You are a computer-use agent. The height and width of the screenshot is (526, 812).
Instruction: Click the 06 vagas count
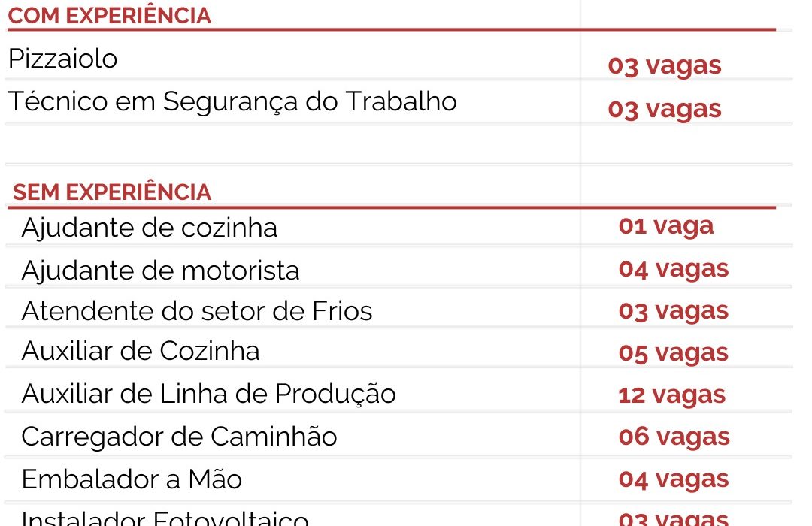pos(674,437)
